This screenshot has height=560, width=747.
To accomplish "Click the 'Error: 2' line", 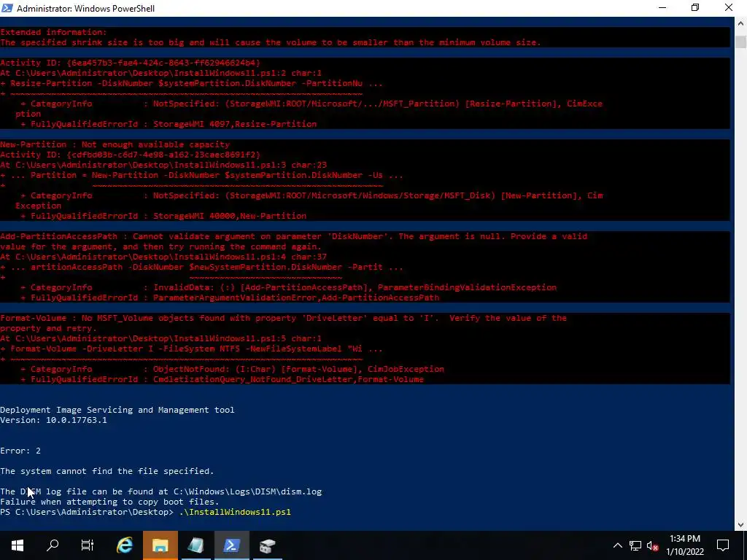I will (x=20, y=451).
